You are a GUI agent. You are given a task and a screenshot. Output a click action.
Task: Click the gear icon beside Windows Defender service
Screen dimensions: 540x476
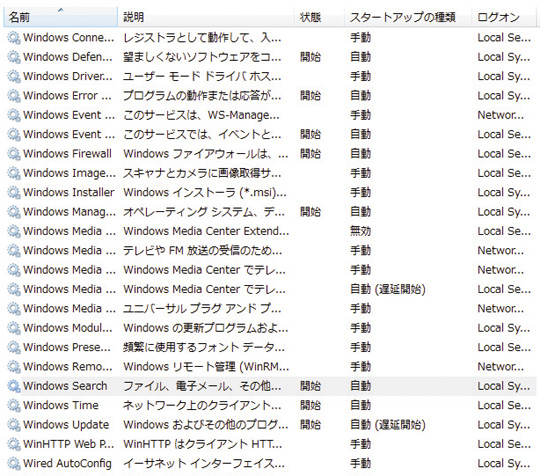pyautogui.click(x=14, y=57)
